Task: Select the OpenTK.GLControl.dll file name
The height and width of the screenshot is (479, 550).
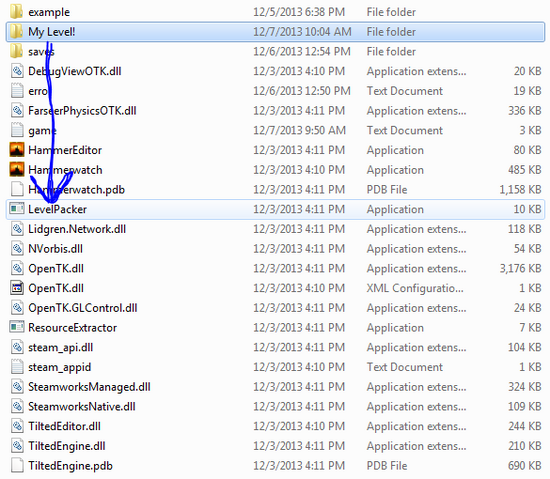Action: pyautogui.click(x=82, y=308)
